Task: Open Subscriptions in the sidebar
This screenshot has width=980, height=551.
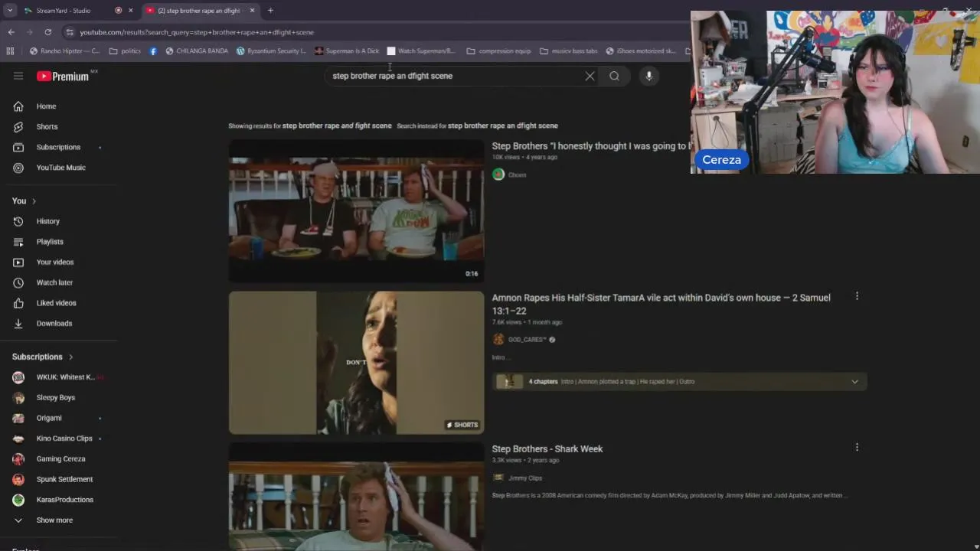Action: pyautogui.click(x=58, y=147)
